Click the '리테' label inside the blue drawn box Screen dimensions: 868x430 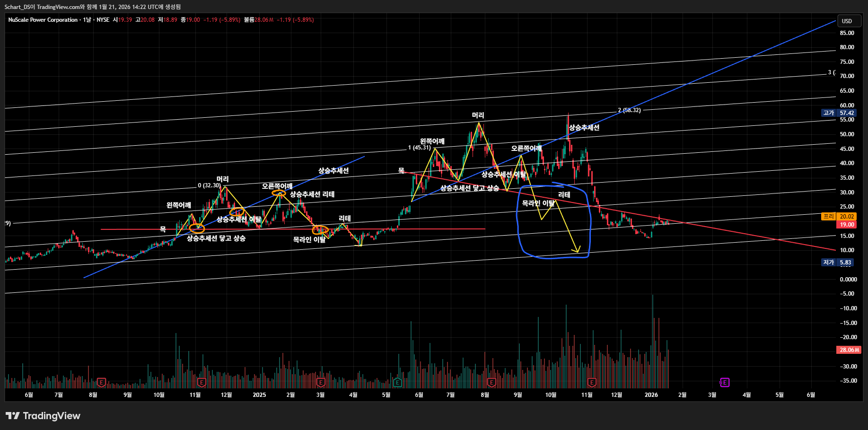(564, 195)
